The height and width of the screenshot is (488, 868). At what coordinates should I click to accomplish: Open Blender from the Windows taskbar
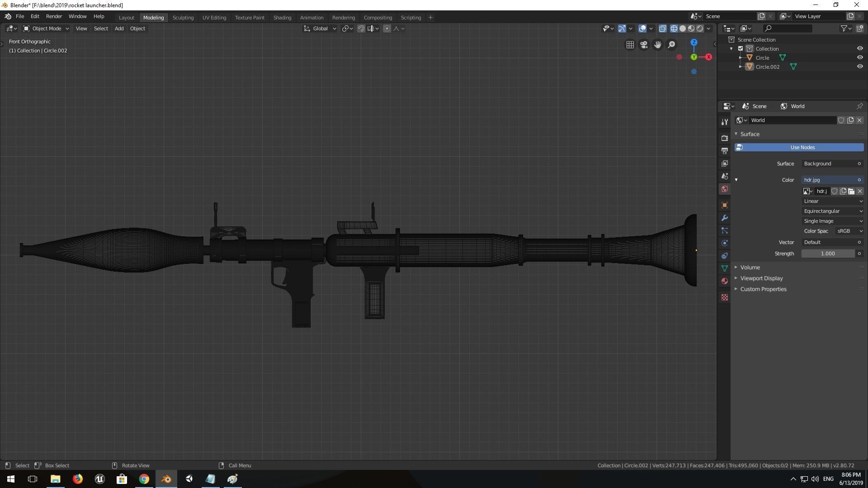tap(166, 479)
